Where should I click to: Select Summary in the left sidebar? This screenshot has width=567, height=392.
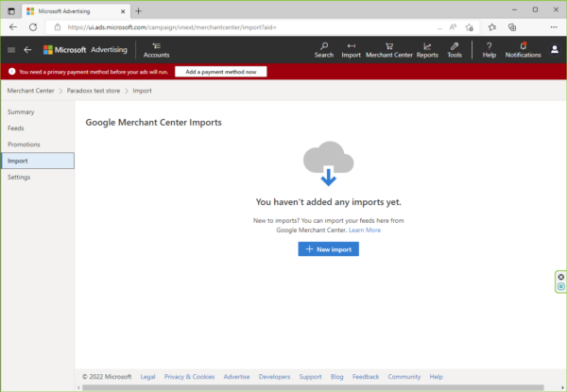(x=21, y=111)
